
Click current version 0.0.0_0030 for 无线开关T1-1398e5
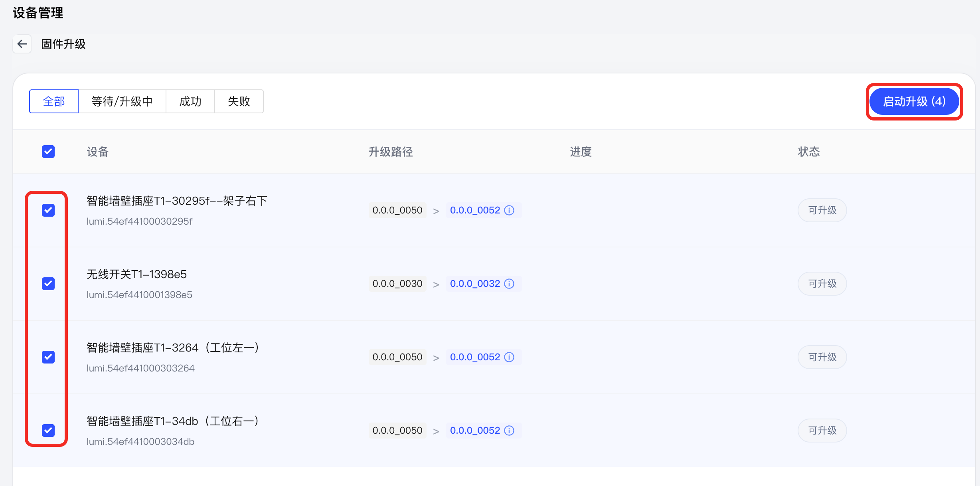point(397,284)
